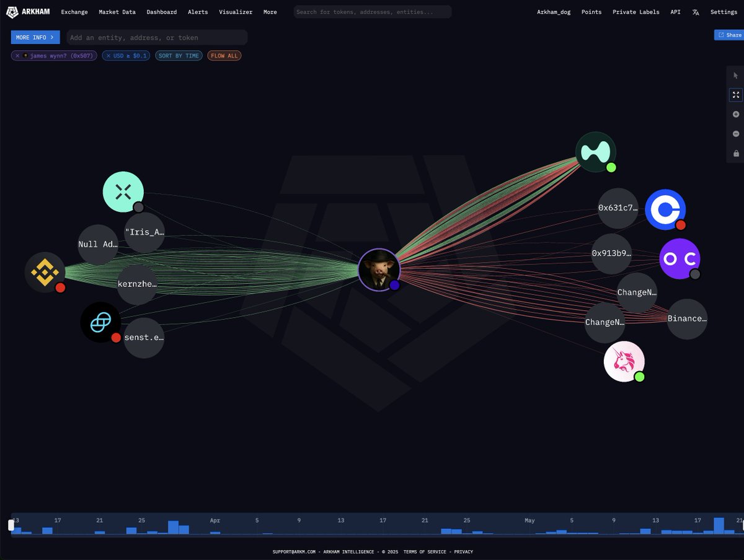Select the pointer cursor tool
Image resolution: width=744 pixels, height=560 pixels.
pyautogui.click(x=736, y=76)
